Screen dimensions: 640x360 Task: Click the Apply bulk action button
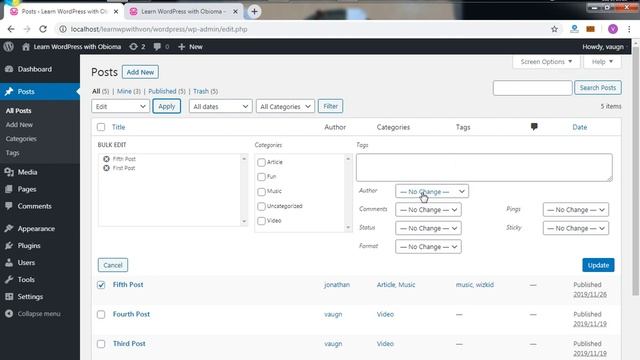coord(167,106)
